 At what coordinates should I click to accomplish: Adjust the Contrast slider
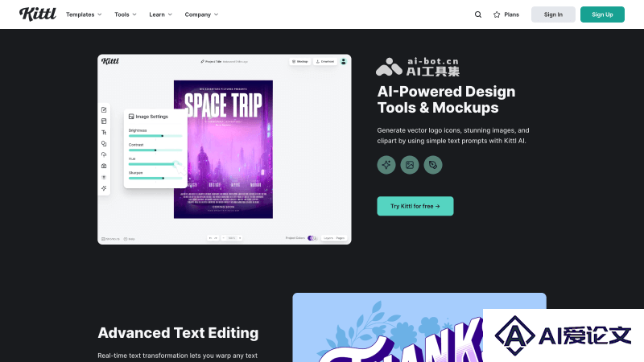(155, 150)
